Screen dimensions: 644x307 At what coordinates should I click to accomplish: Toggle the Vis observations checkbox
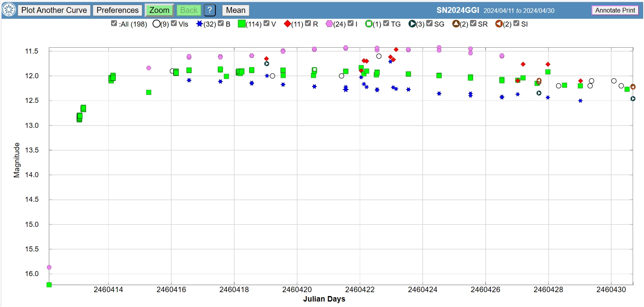(174, 23)
